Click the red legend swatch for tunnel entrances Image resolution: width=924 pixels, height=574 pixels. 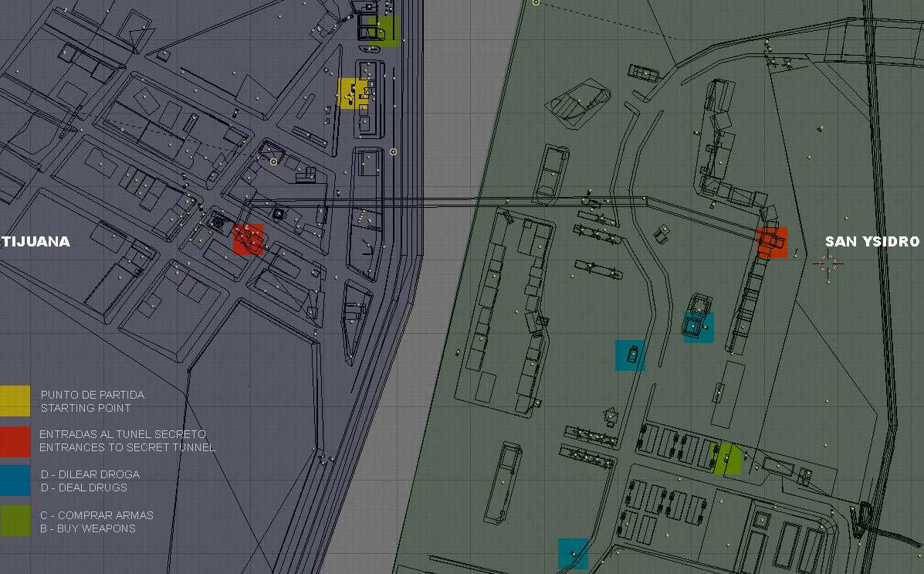[15, 441]
